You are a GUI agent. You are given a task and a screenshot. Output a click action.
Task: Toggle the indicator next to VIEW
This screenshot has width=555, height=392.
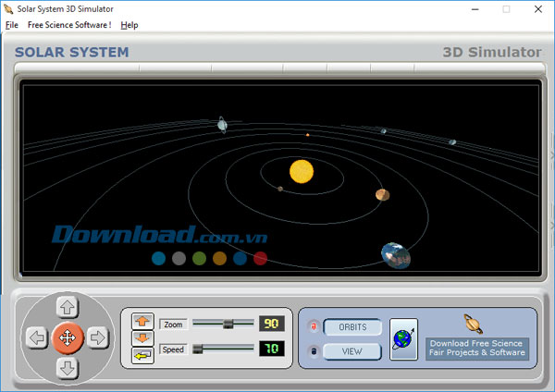click(x=314, y=351)
